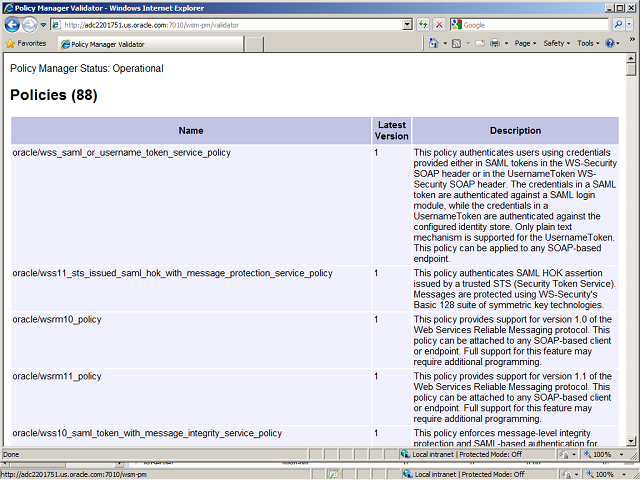Open the Page menu dropdown

tap(525, 44)
